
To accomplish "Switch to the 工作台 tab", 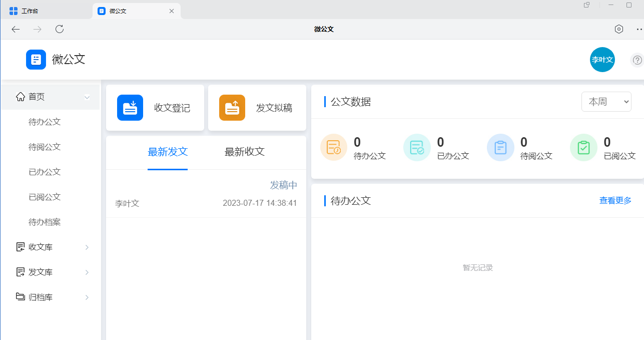I will [x=30, y=10].
